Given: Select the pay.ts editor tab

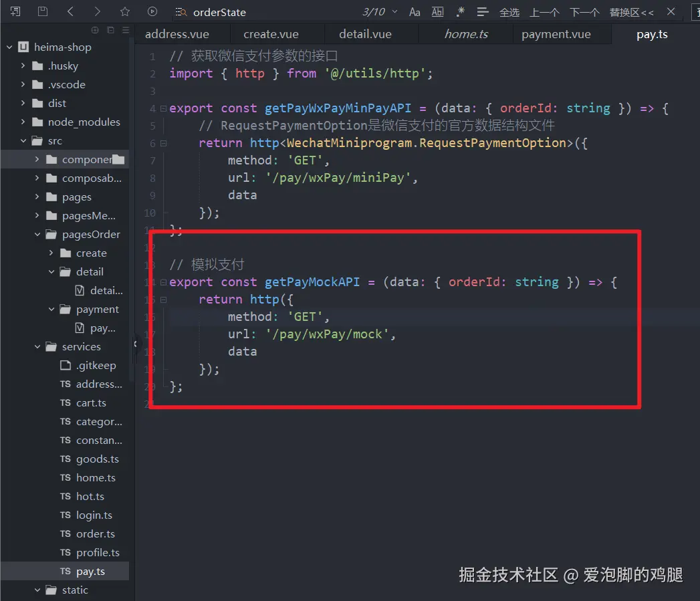Looking at the screenshot, I should (652, 34).
